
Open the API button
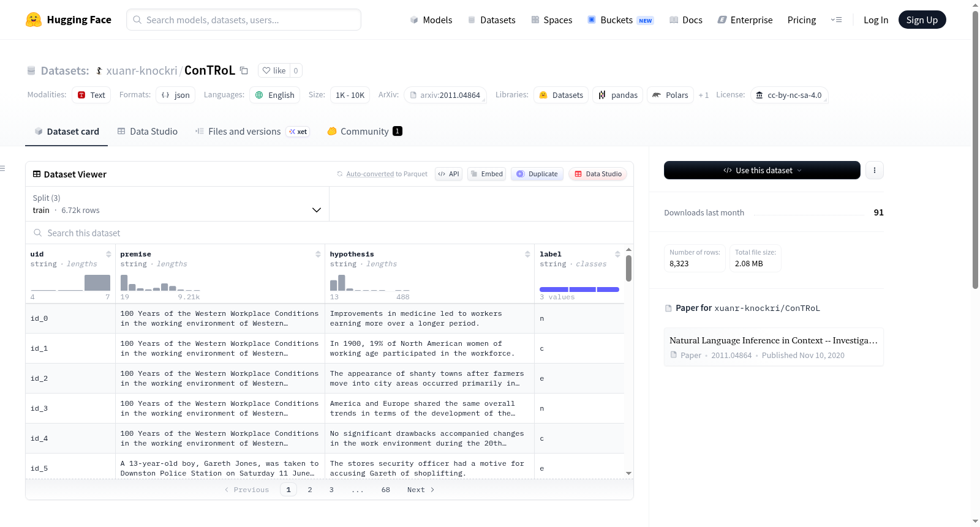click(x=448, y=174)
